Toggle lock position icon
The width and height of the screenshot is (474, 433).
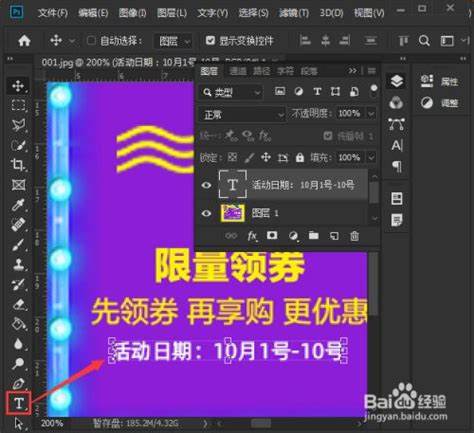pos(266,157)
